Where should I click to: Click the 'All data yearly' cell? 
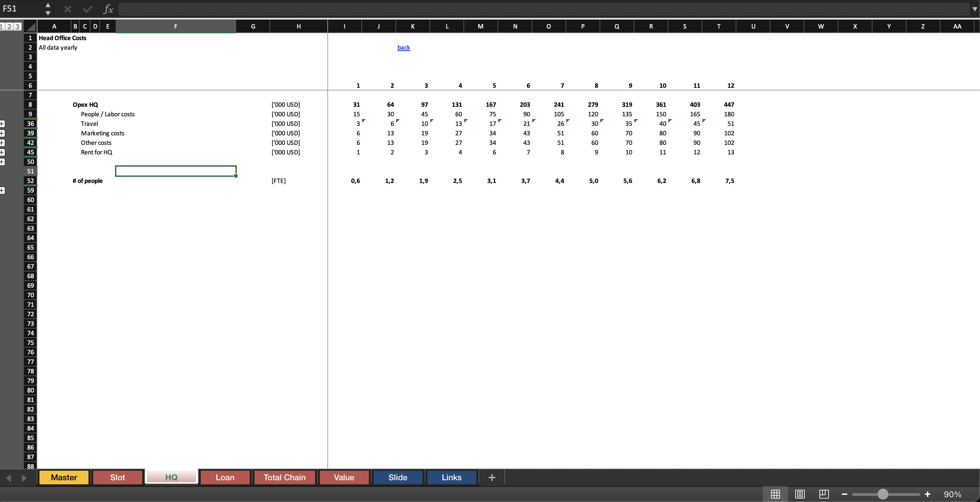tap(58, 48)
